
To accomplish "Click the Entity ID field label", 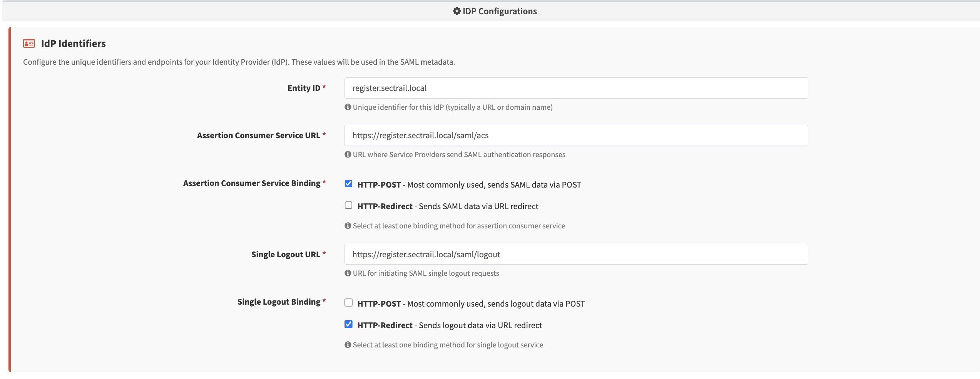I will pyautogui.click(x=304, y=88).
